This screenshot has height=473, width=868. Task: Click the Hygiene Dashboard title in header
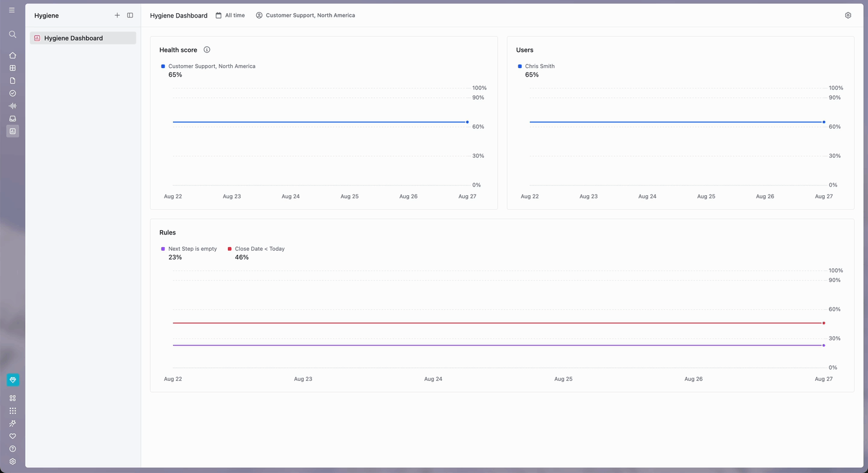tap(178, 16)
